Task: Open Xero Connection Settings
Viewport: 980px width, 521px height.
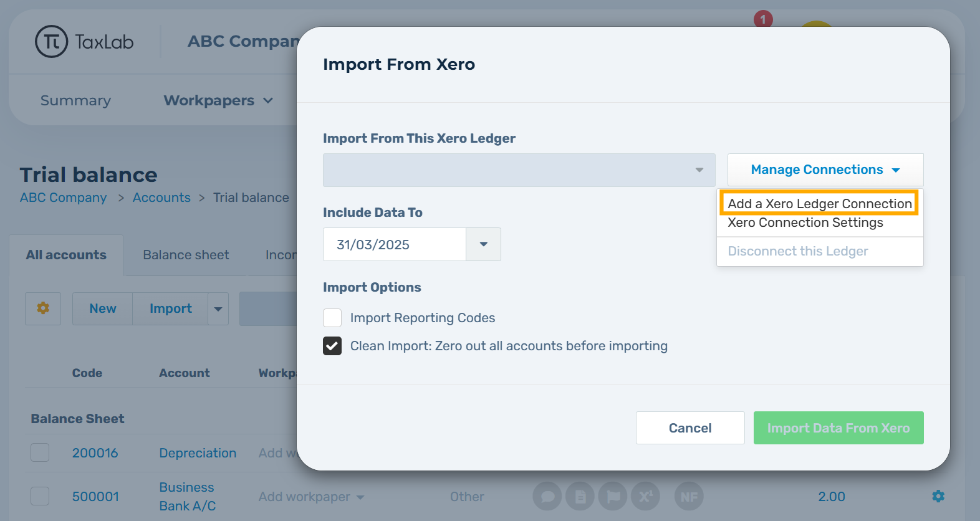Action: (x=805, y=222)
